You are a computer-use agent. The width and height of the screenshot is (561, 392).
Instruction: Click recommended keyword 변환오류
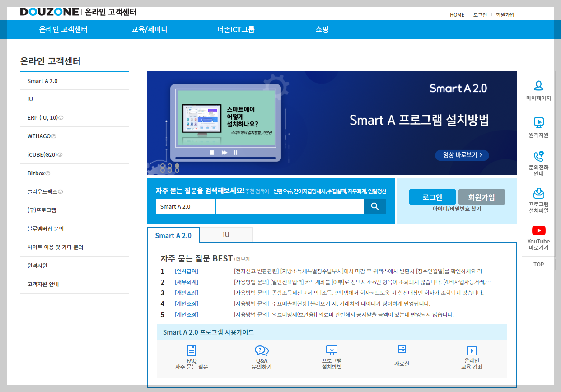tap(282, 191)
